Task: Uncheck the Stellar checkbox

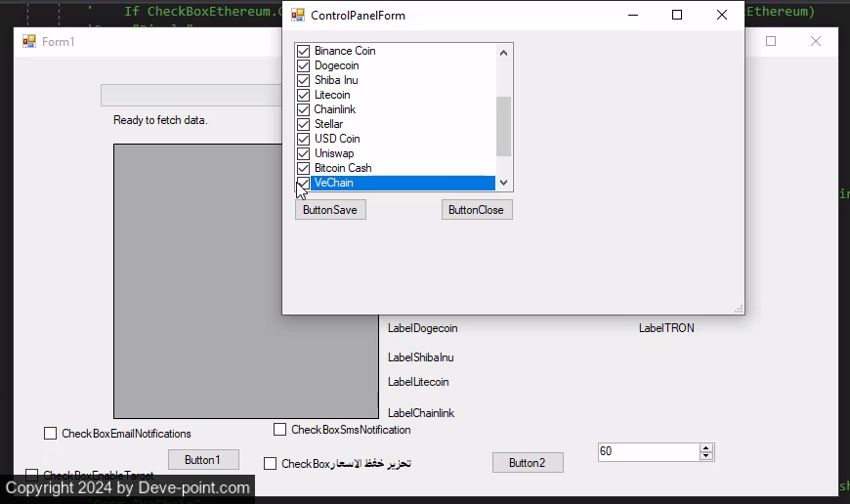Action: (303, 124)
